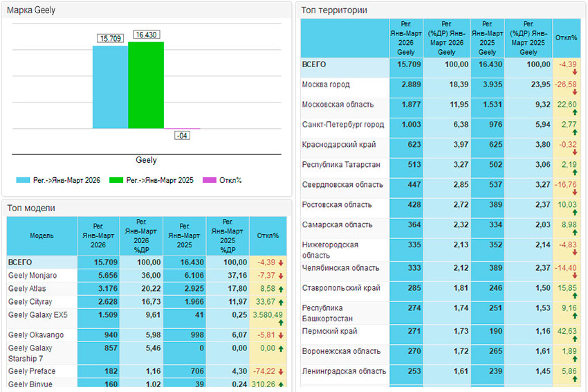The image size is (588, 392).
Task: Open the Geely Galaxy EX5 model row
Action: (x=37, y=315)
